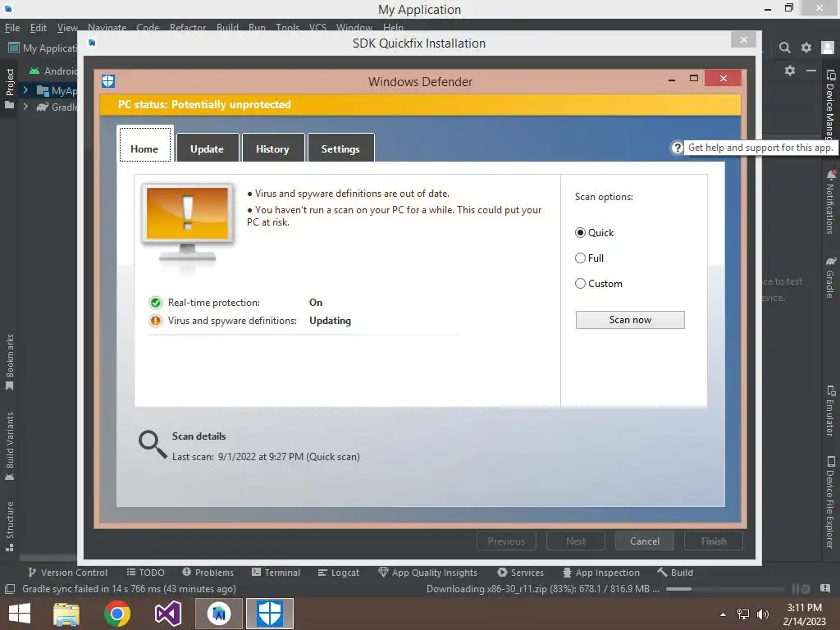Click the Next button in SDK dialog
This screenshot has width=840, height=630.
click(576, 541)
